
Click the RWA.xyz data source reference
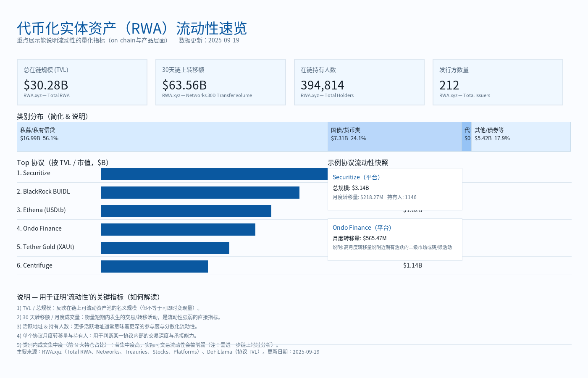pos(53,352)
